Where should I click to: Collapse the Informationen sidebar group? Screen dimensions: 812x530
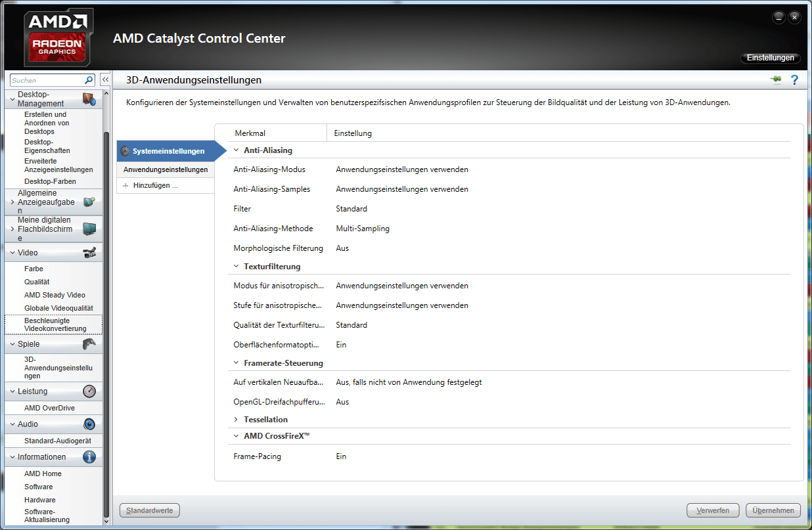point(12,457)
